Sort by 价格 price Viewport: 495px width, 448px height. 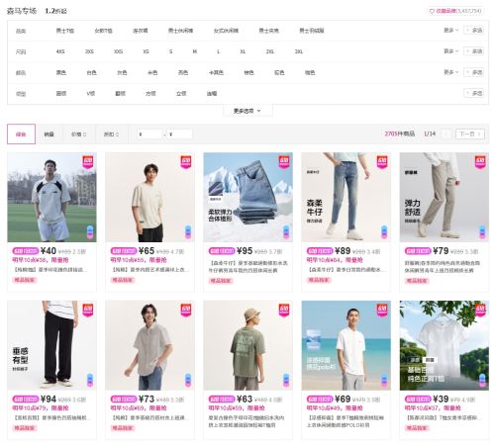pos(78,134)
